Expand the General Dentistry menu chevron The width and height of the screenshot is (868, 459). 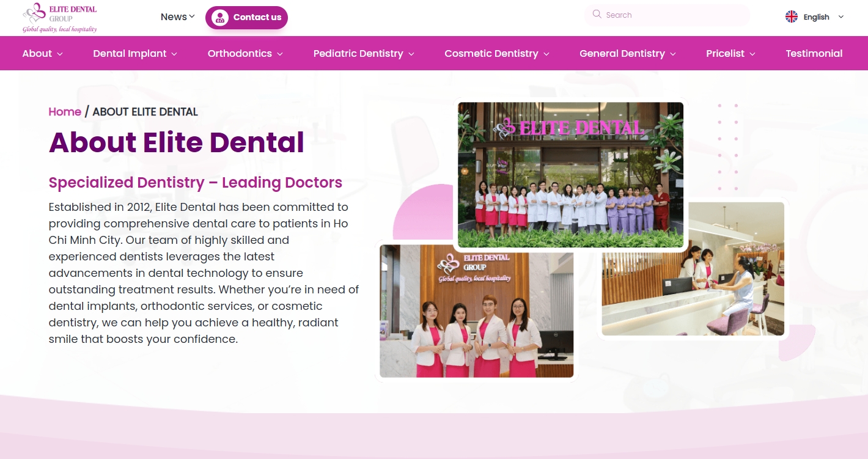673,54
